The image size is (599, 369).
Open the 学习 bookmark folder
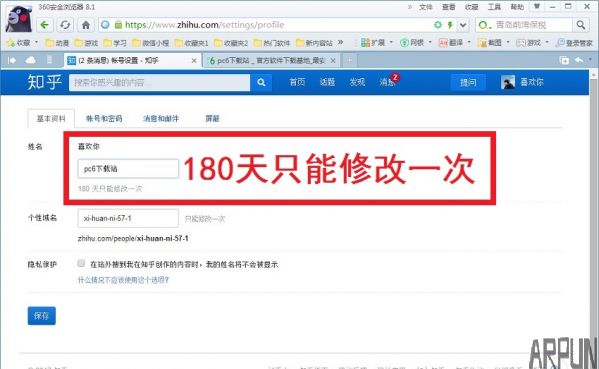[115, 43]
